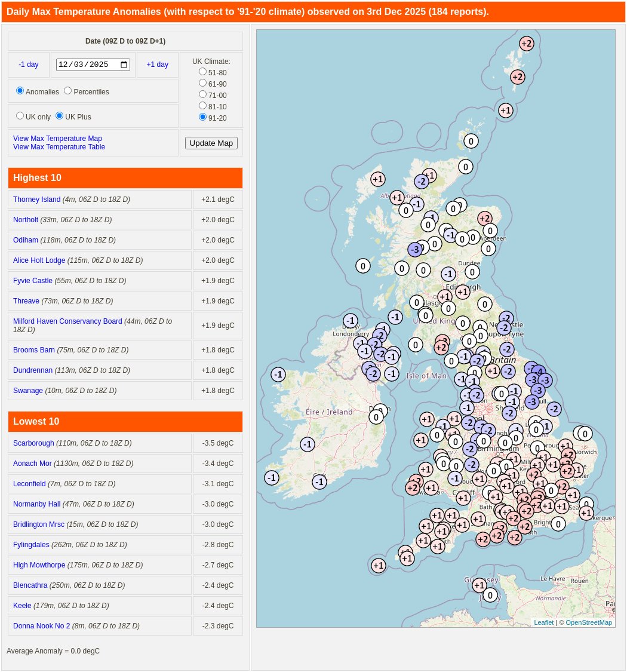Open the Aonach Mor station link
Viewport: 627px width, 672px height.
point(32,464)
